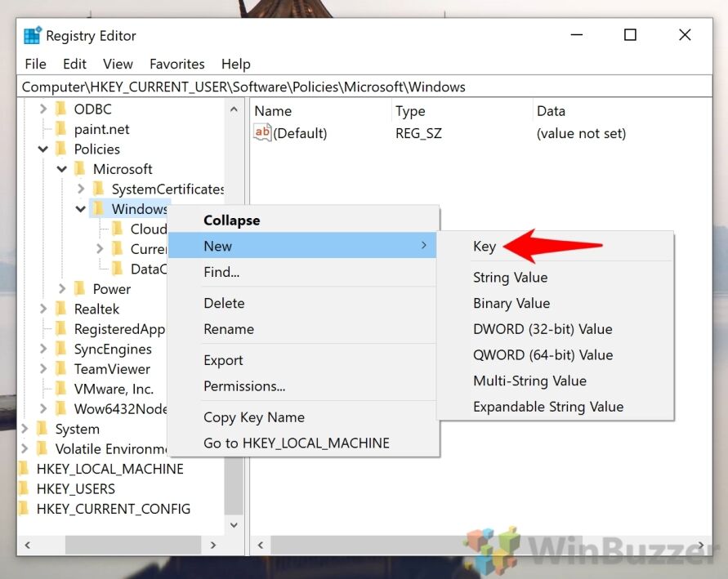
Task: Expand the ODBC key
Action: [43, 109]
